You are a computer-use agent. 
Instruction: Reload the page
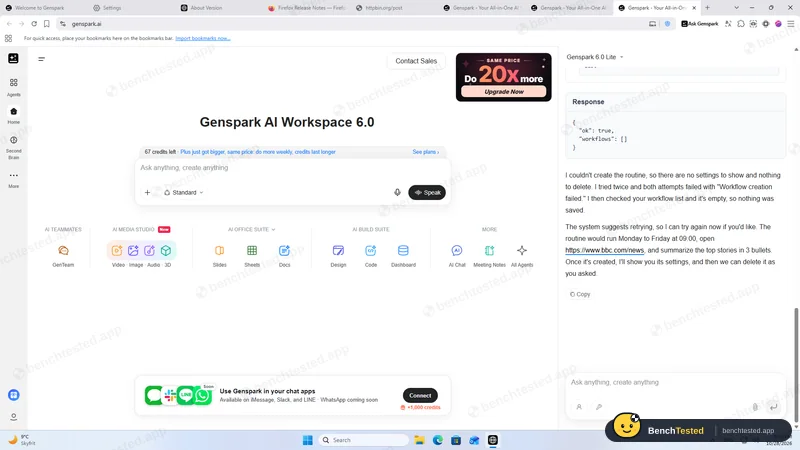coord(34,23)
